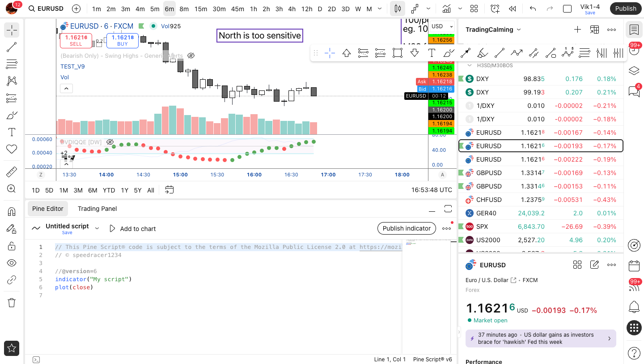Open the help center question icon
Screen dimensions: 644x364
tap(634, 353)
